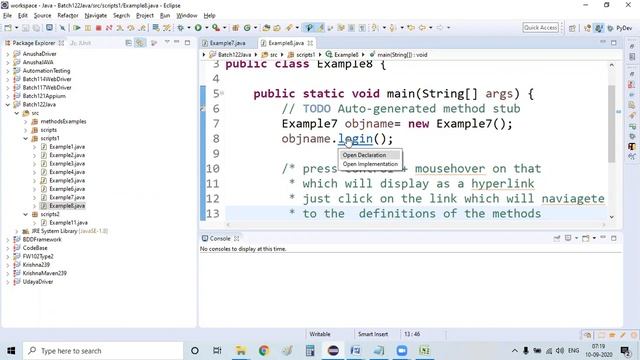This screenshot has width=640, height=360.
Task: Choose Open Implementation from popup
Action: point(370,164)
